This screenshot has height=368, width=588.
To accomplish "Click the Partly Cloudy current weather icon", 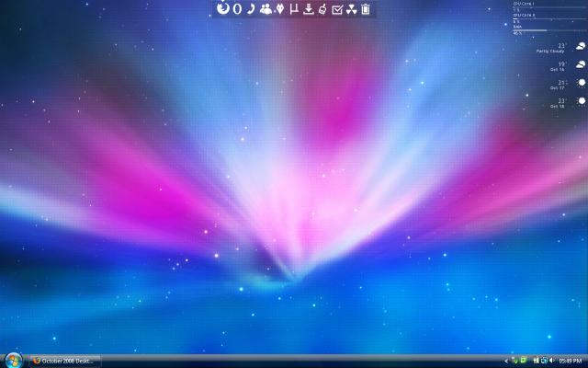I will [581, 47].
